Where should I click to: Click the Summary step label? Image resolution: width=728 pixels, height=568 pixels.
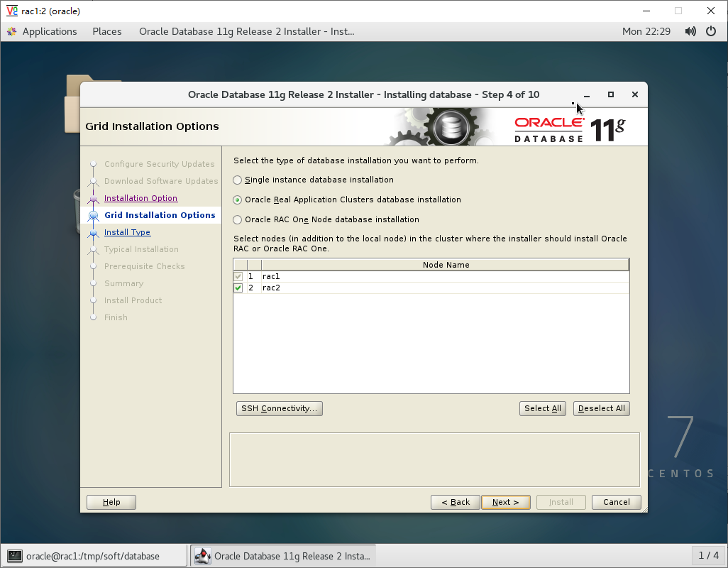[x=123, y=283]
